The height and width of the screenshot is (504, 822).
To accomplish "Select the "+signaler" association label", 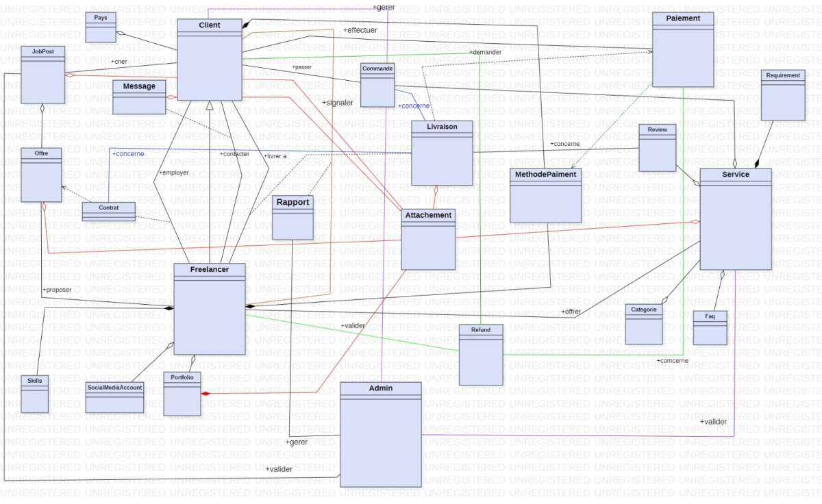I will [x=337, y=102].
